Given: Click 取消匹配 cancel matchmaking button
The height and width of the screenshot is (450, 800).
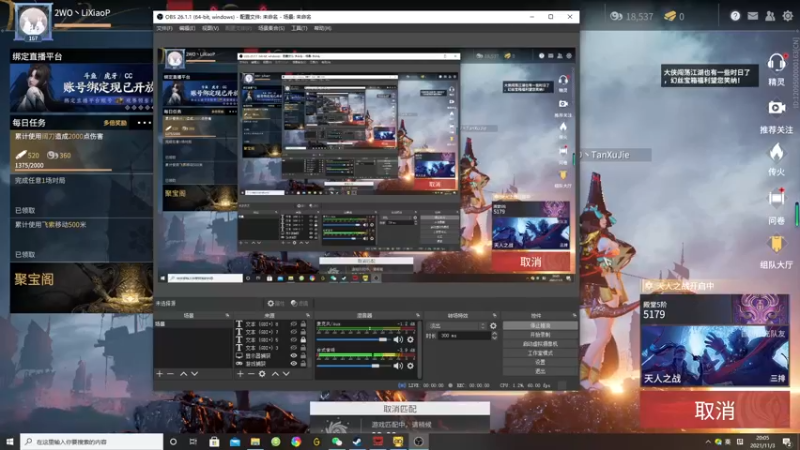Looking at the screenshot, I should [x=400, y=409].
